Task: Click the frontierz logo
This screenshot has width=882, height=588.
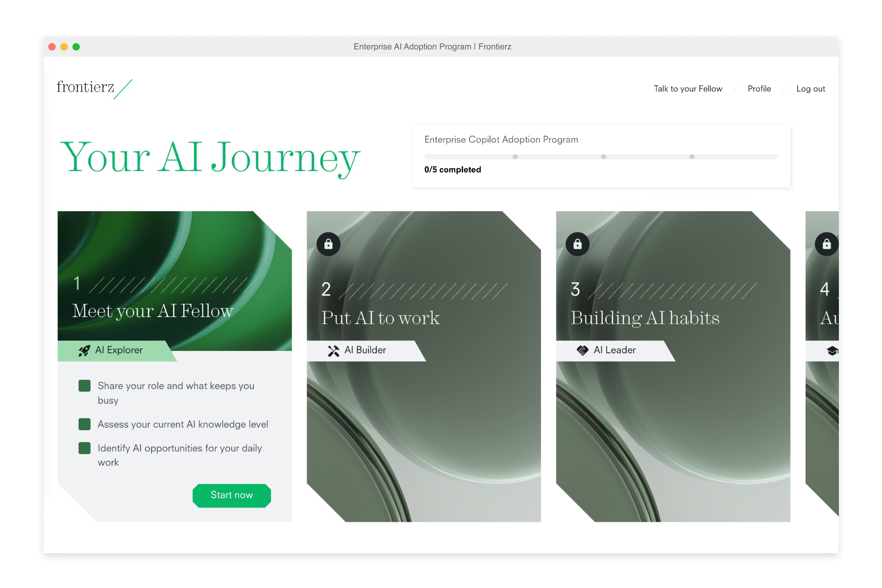Action: click(94, 89)
